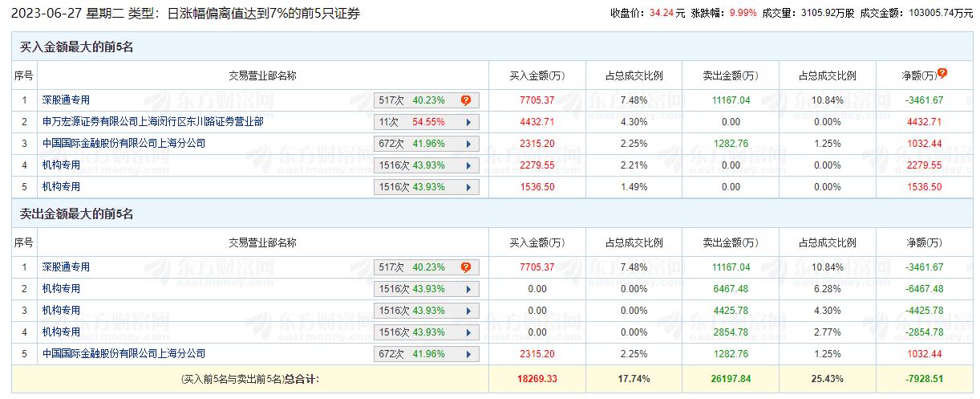
Task: Expand arrow for 中国国际金融 row in sell table
Action: 467,354
